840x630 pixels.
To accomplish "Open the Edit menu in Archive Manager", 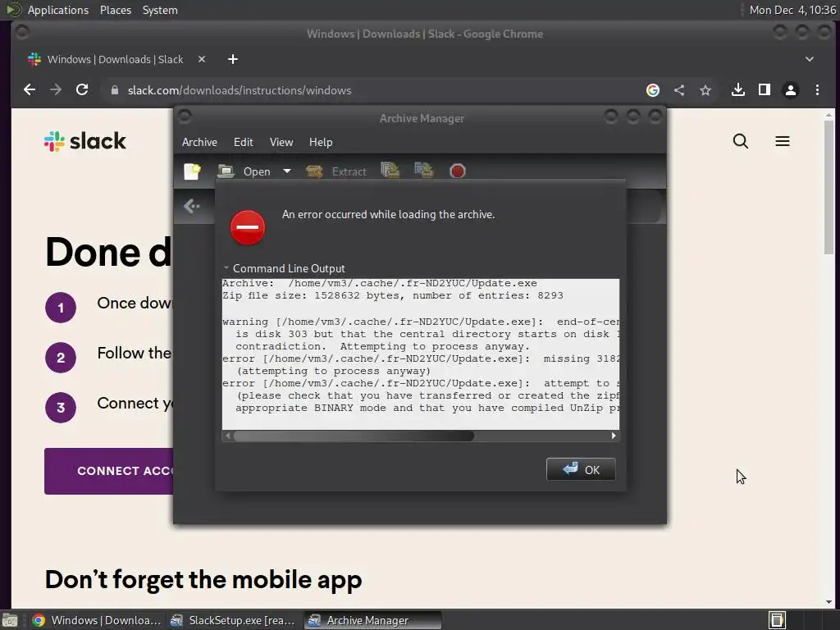I will [243, 142].
